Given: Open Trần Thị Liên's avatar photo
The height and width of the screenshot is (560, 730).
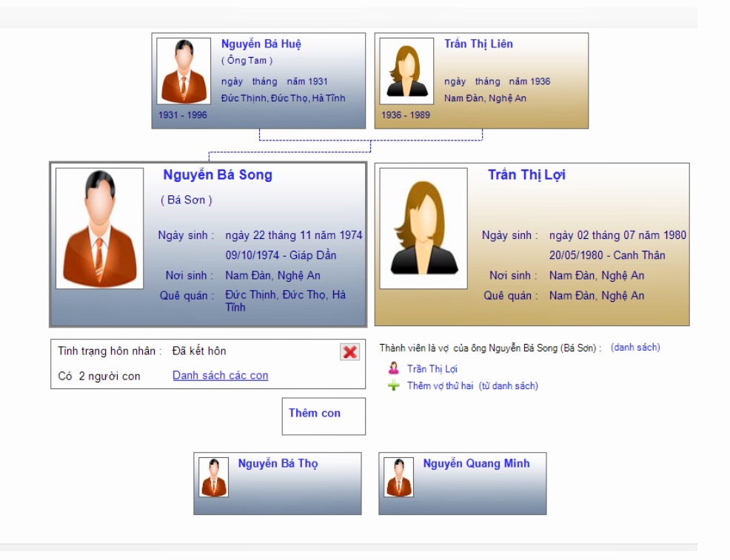Looking at the screenshot, I should click(406, 71).
